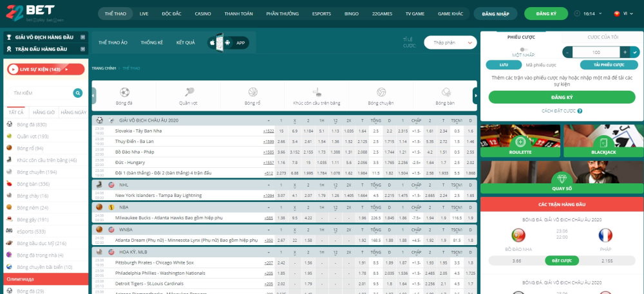Select the Quần vợt tennis racket icon
Viewport: 644px width, 294px height.
[189, 92]
